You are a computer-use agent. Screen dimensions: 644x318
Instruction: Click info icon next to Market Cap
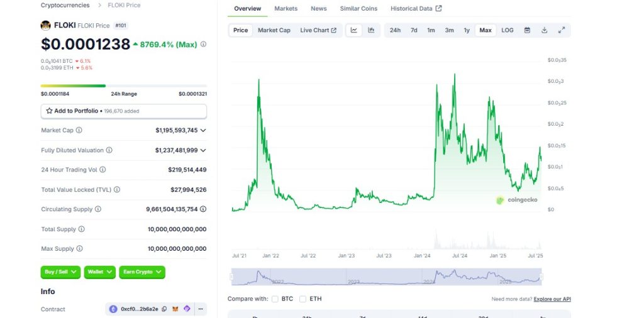click(x=79, y=130)
